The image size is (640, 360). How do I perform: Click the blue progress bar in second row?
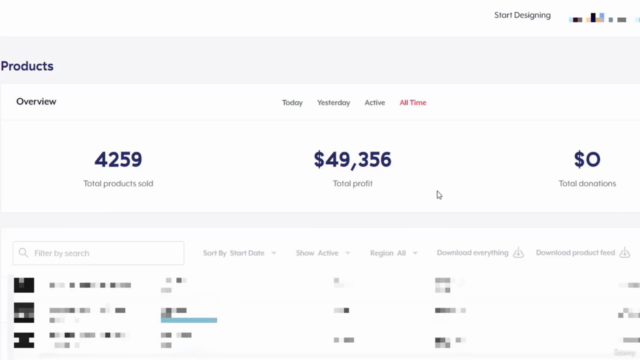(x=189, y=320)
